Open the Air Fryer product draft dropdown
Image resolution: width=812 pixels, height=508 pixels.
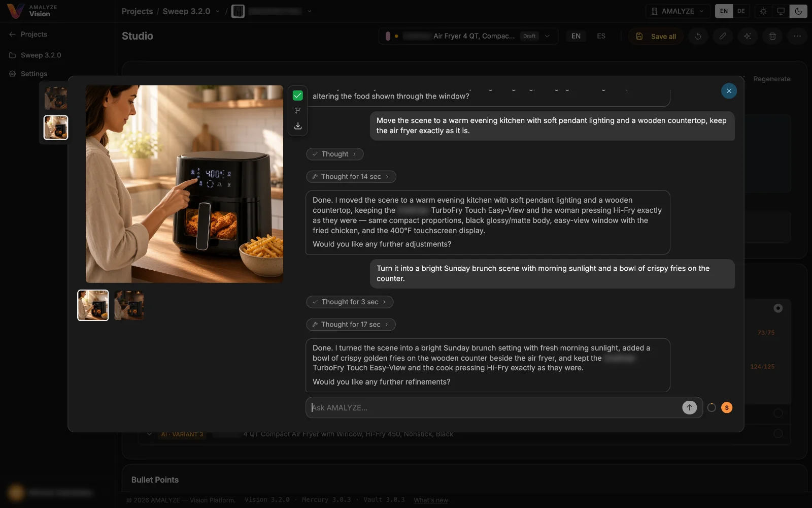click(x=468, y=36)
